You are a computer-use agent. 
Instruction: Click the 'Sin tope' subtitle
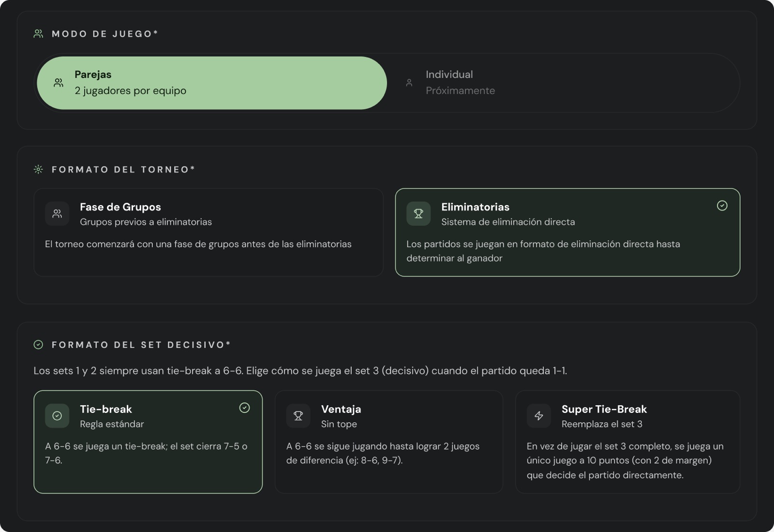click(x=339, y=424)
